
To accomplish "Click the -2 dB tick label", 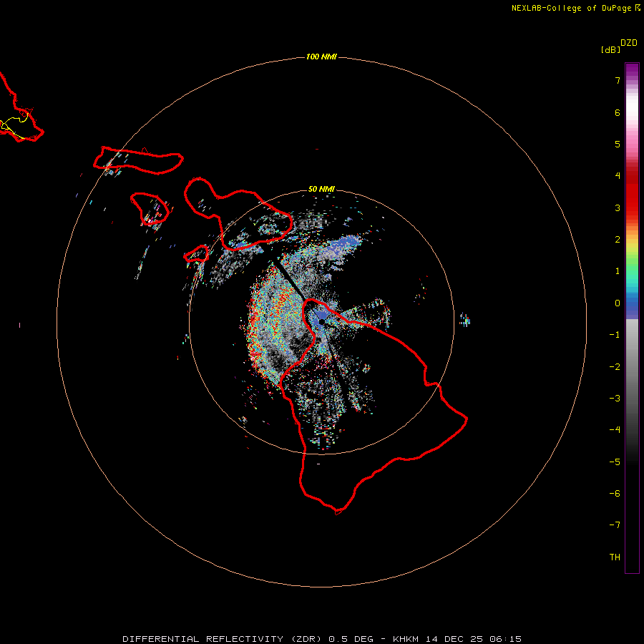I will coord(615,367).
